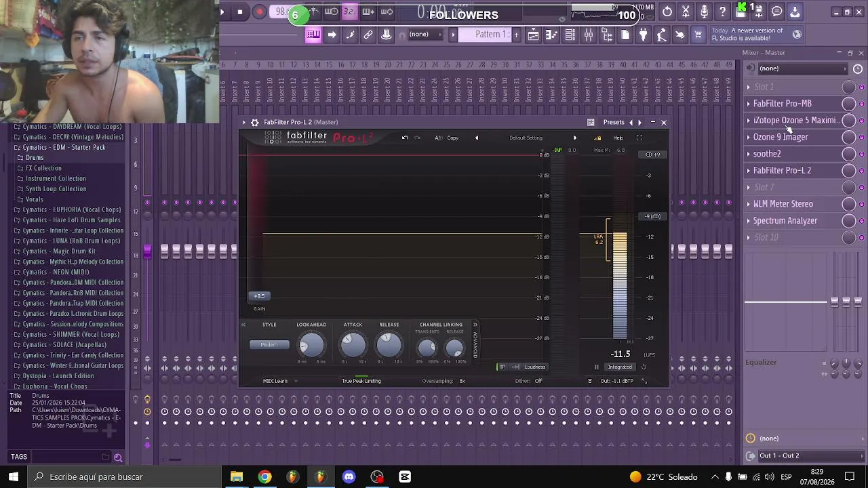Click the mixer latency clock icon
Screen dimensions: 868x488
tap(858, 69)
